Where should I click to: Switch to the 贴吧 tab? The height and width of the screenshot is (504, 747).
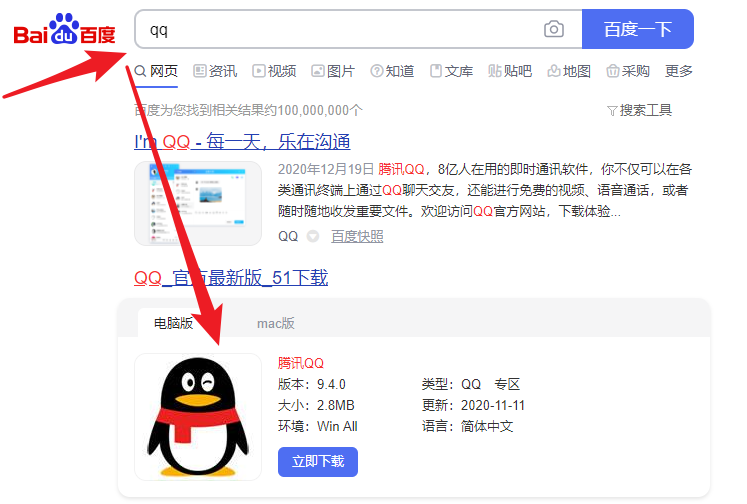(x=510, y=71)
